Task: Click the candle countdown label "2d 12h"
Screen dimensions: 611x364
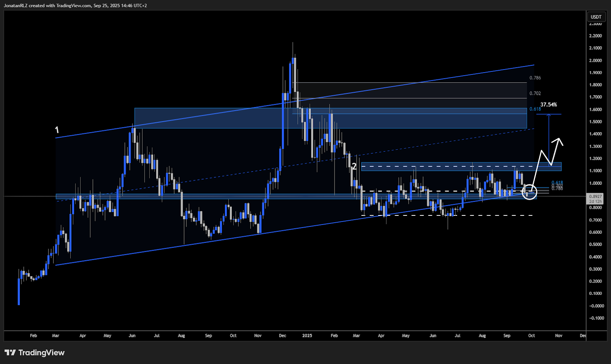Action: (595, 201)
